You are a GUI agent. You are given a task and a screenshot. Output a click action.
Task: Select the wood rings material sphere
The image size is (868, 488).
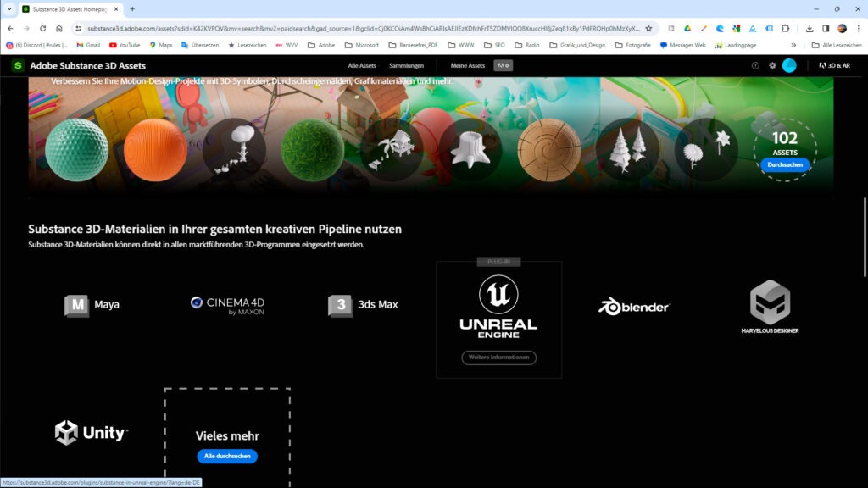[x=549, y=150]
